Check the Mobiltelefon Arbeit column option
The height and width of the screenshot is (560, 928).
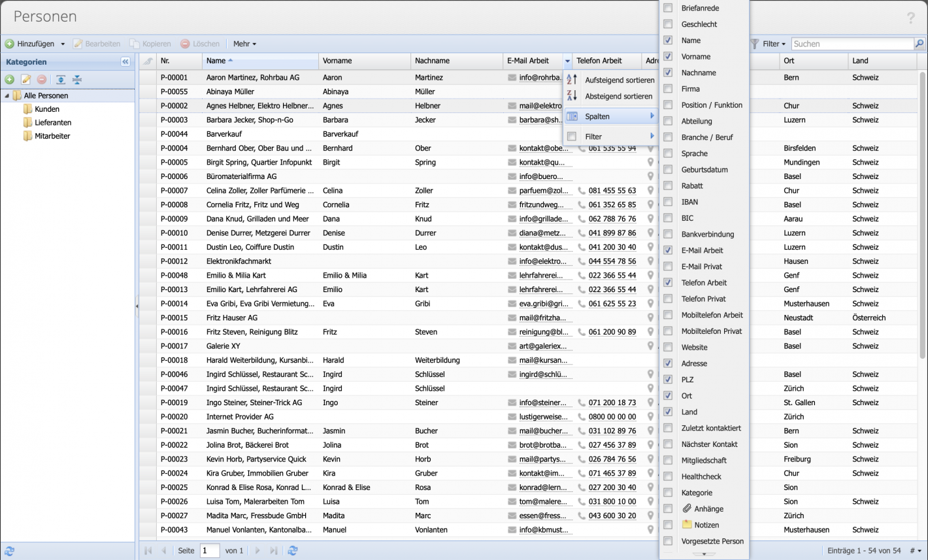668,315
